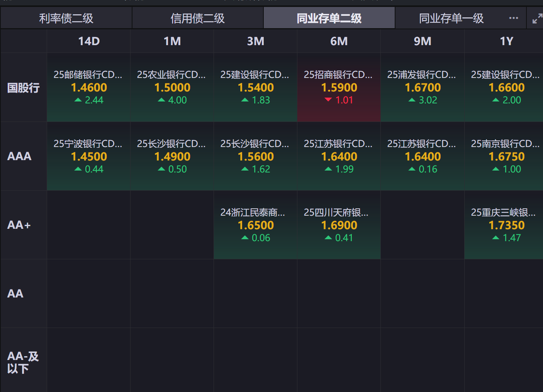Select the AA+ row label
This screenshot has width=543, height=392.
[24, 225]
